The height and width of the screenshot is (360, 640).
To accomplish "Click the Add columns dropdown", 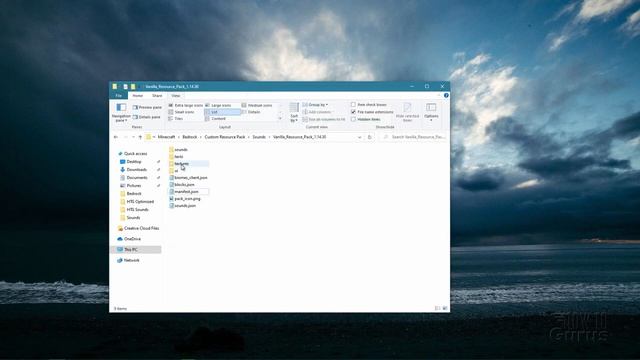I will (317, 112).
